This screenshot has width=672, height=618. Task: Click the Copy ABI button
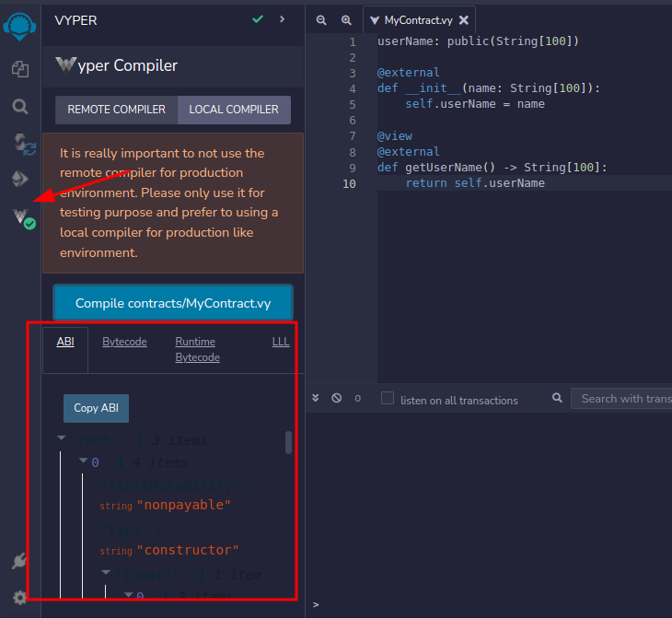(x=96, y=408)
